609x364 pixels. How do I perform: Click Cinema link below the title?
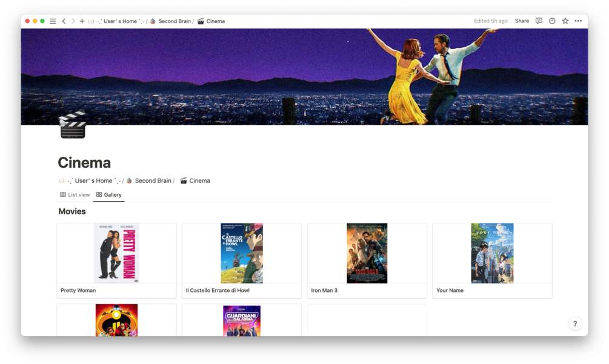click(x=199, y=181)
